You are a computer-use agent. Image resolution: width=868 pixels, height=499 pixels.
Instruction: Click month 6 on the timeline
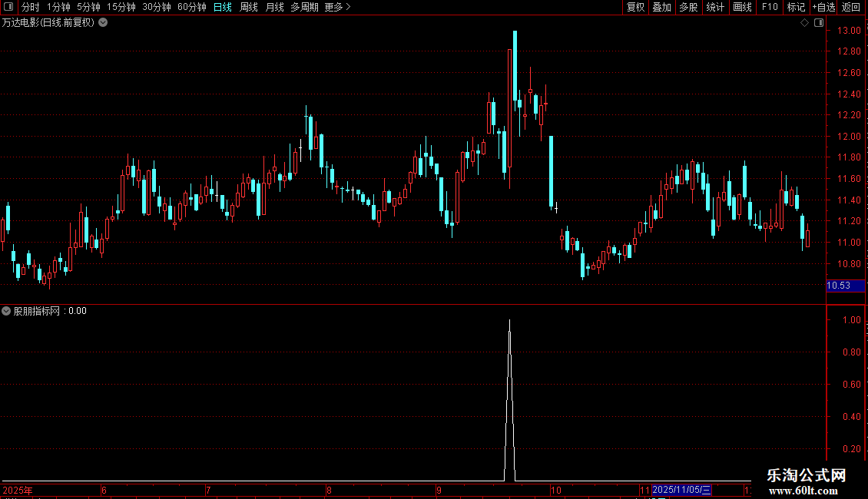[104, 490]
